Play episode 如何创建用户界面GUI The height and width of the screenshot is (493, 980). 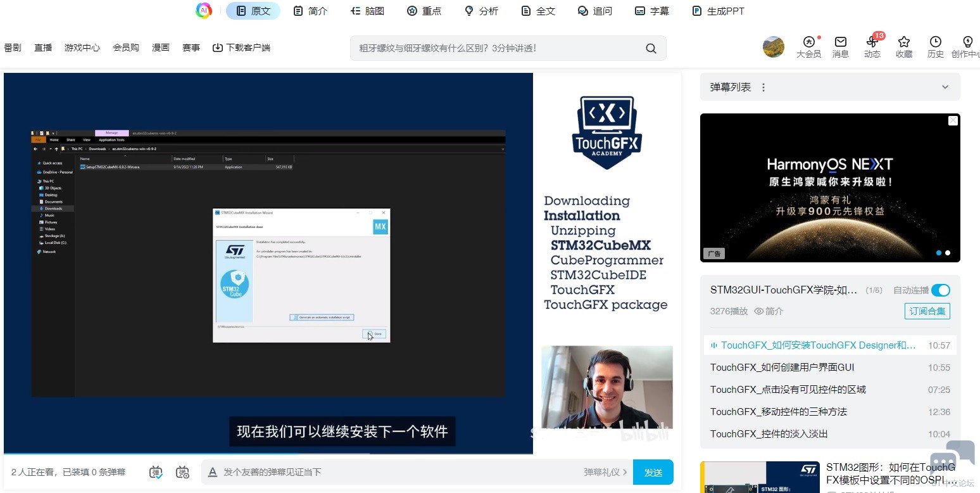(x=830, y=368)
